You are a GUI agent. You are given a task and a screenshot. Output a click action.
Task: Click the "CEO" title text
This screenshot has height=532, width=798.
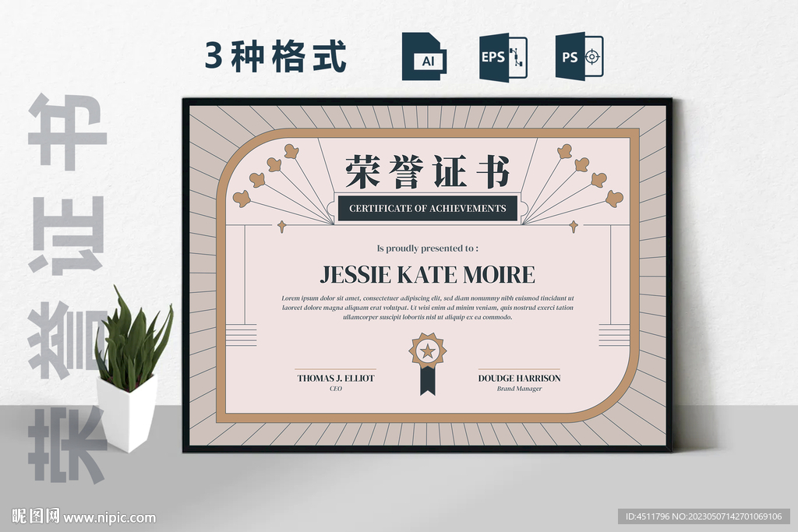(x=336, y=389)
